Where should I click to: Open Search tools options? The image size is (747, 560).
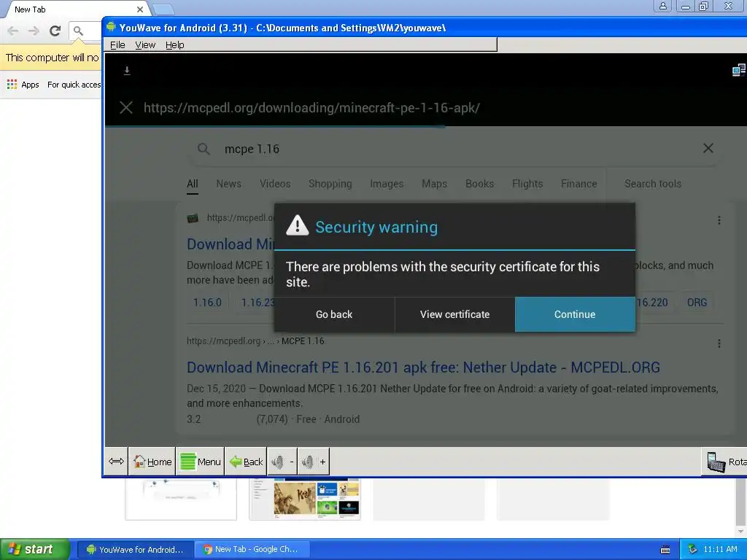click(x=653, y=184)
